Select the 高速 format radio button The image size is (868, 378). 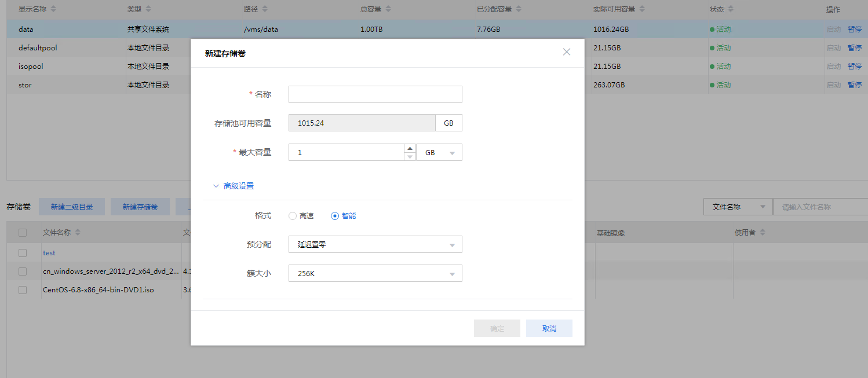pyautogui.click(x=293, y=216)
